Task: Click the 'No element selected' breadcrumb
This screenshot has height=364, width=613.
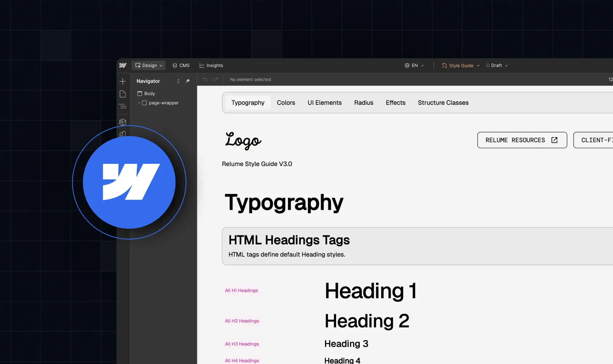Action: click(x=250, y=79)
